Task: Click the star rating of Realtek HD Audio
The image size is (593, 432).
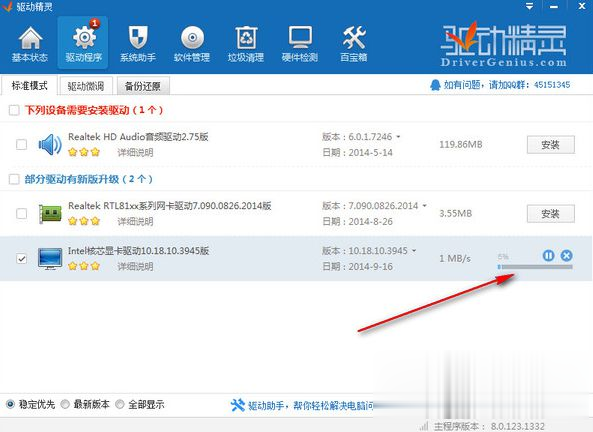Action: [84, 152]
